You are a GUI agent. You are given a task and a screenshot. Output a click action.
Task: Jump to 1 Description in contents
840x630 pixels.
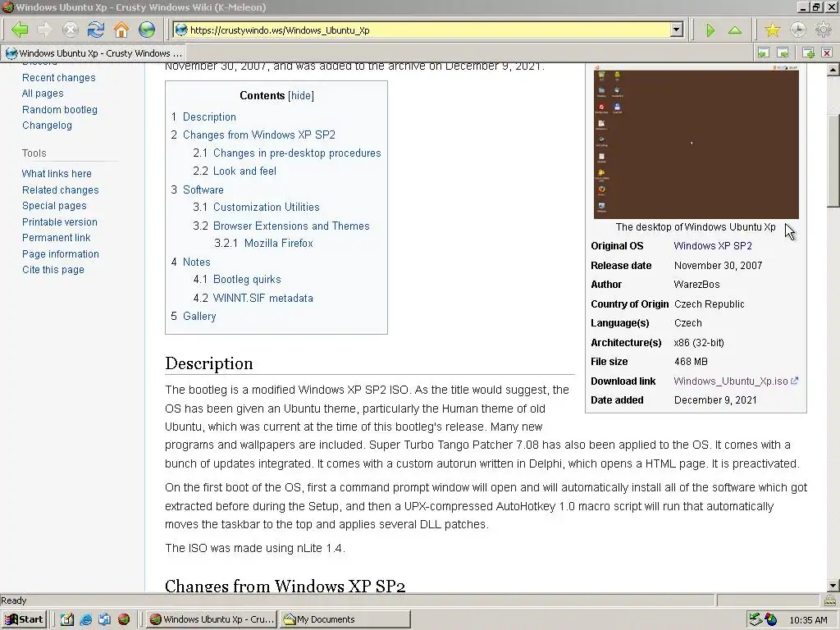point(203,116)
